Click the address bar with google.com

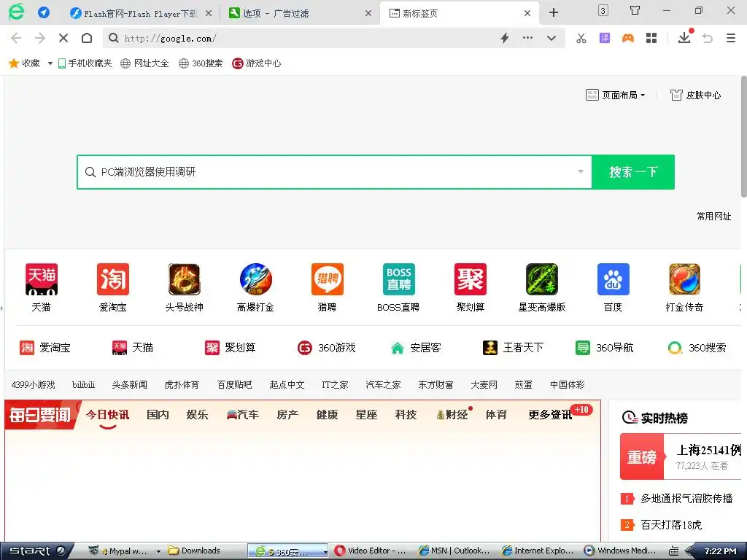coord(305,38)
